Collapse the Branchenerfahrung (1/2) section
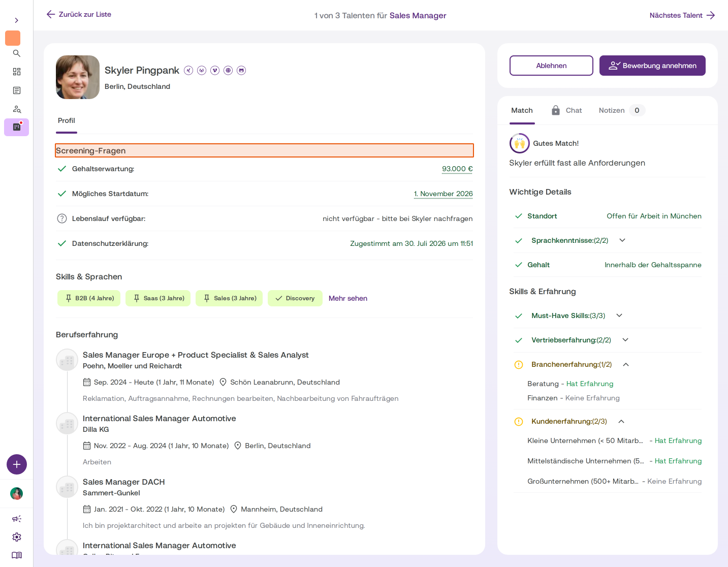The width and height of the screenshot is (728, 567). pos(626,364)
